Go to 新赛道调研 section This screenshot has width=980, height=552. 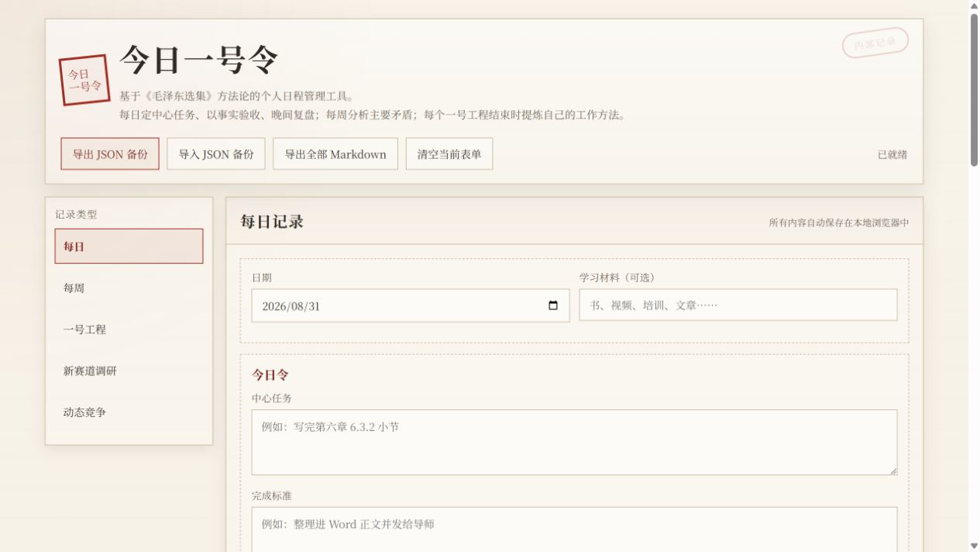pyautogui.click(x=129, y=371)
